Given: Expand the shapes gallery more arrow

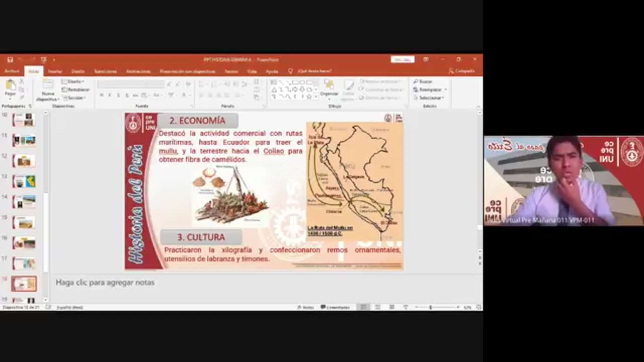Looking at the screenshot, I should [x=315, y=97].
